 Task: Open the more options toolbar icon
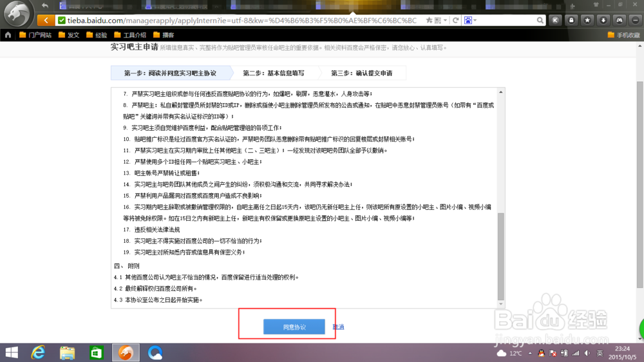(x=636, y=20)
